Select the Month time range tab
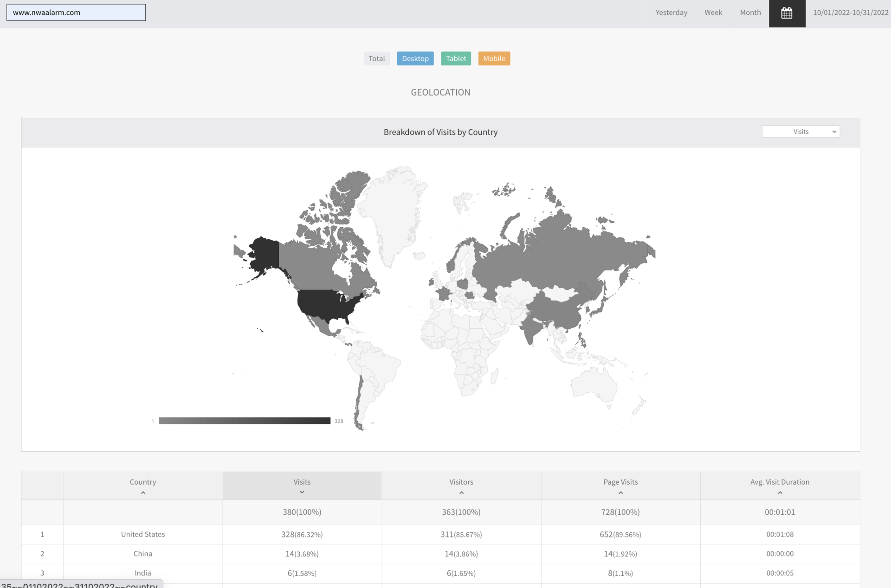Image resolution: width=891 pixels, height=588 pixels. coord(750,13)
